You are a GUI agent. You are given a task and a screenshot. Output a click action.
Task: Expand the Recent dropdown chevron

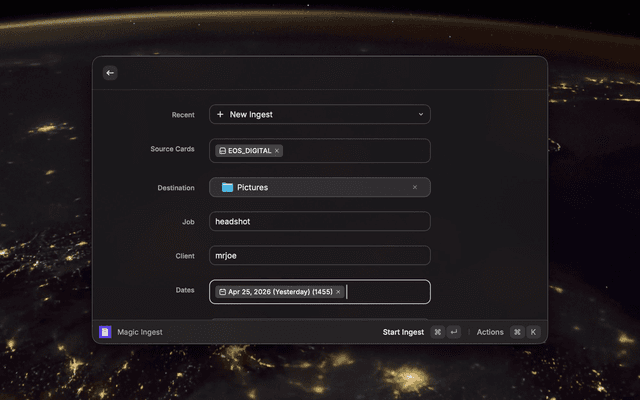(421, 115)
